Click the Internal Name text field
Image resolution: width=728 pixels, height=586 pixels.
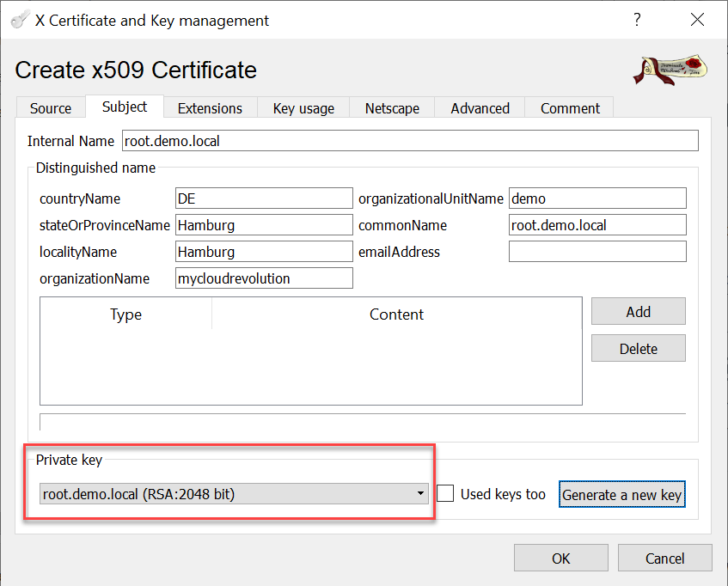coord(409,141)
